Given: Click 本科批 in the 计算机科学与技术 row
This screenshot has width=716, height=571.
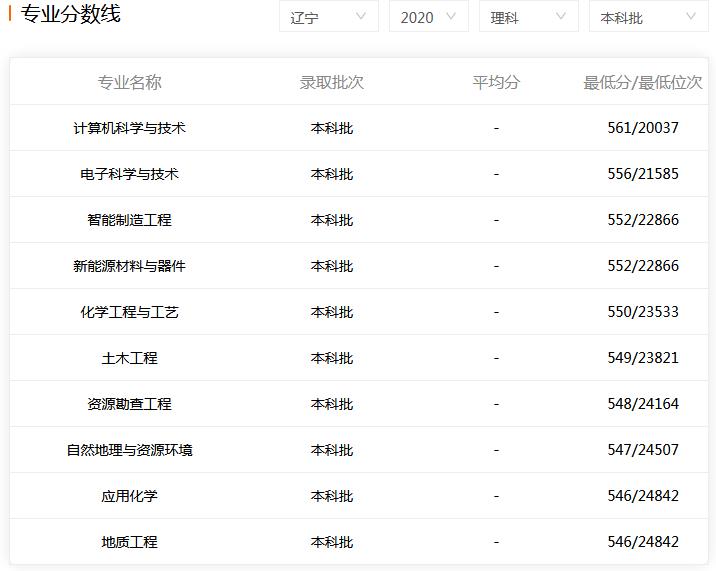Looking at the screenshot, I should pyautogui.click(x=332, y=128).
